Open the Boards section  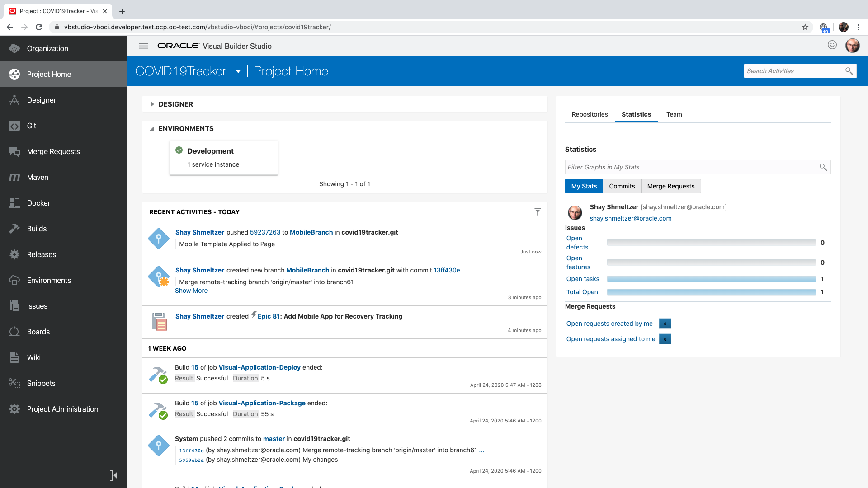[14, 332]
